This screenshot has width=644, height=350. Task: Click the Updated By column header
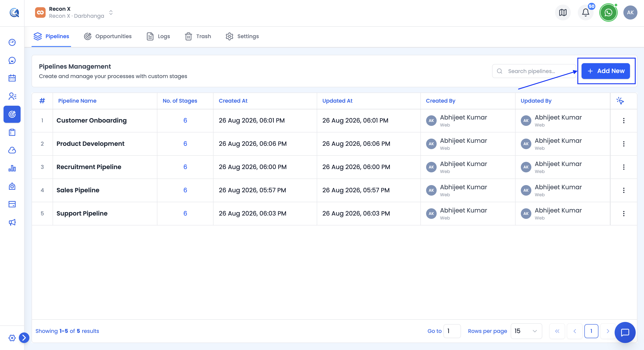[536, 101]
